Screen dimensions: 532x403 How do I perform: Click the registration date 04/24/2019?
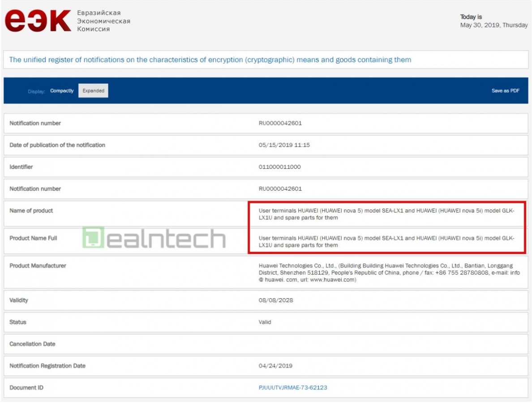pos(275,366)
